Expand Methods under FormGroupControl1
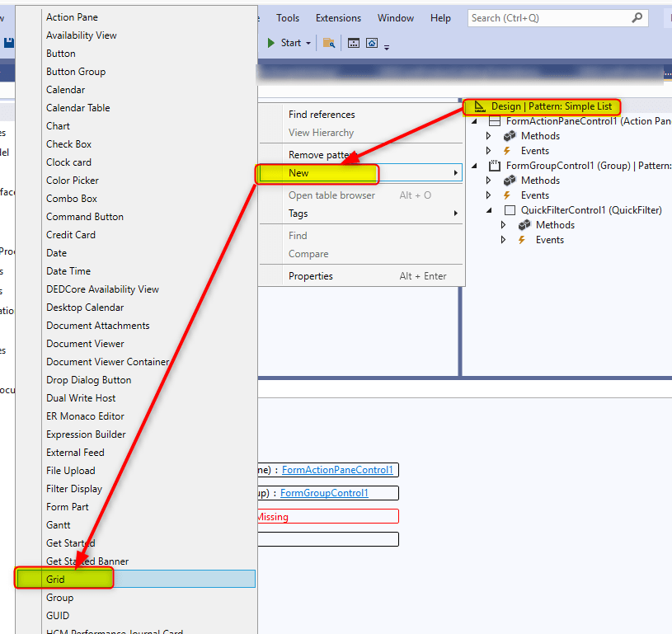The image size is (672, 634). tap(488, 181)
